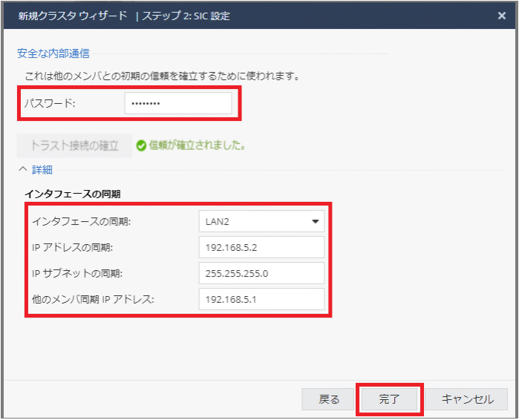Screen dimensions: 519x420
Task: Open the インタフェースの同期 LAN2 dropdown
Action: pos(261,221)
